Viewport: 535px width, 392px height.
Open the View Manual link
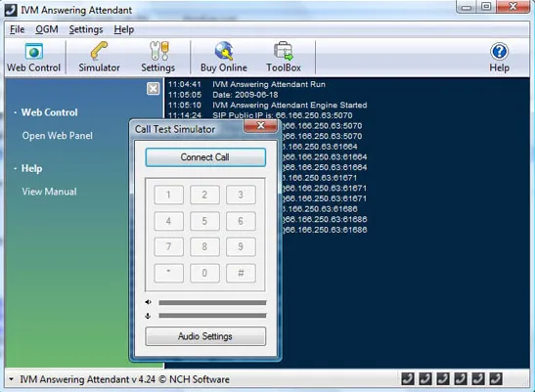tap(50, 192)
